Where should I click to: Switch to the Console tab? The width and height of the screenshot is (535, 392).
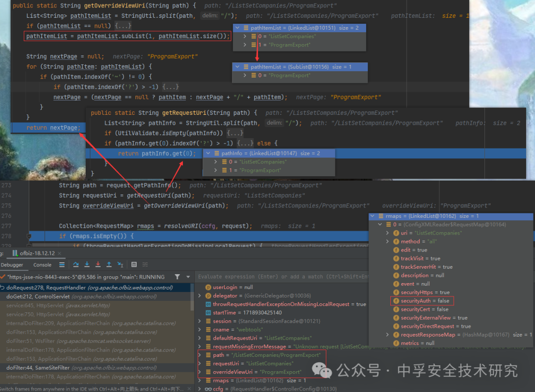click(42, 265)
